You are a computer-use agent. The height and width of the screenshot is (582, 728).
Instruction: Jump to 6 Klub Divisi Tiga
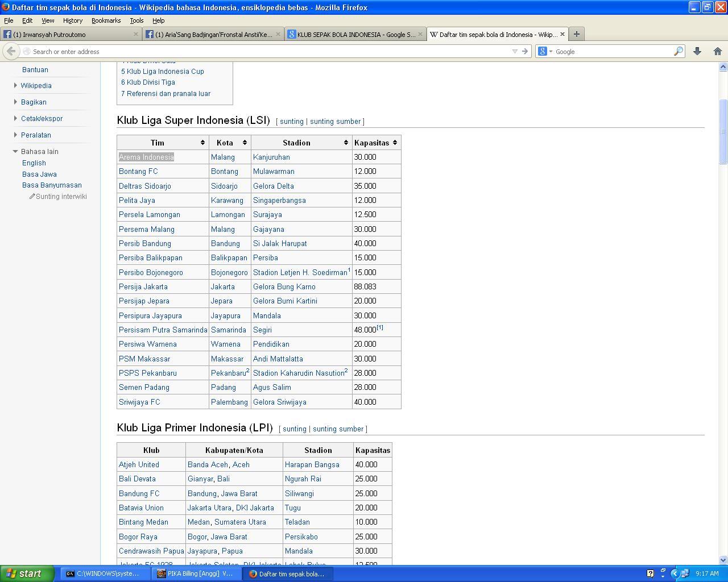148,82
